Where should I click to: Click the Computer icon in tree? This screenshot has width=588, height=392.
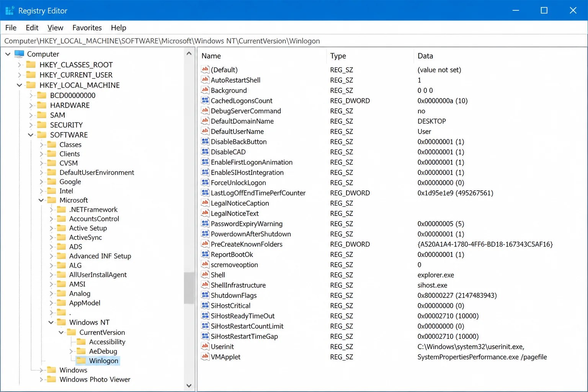tap(19, 54)
